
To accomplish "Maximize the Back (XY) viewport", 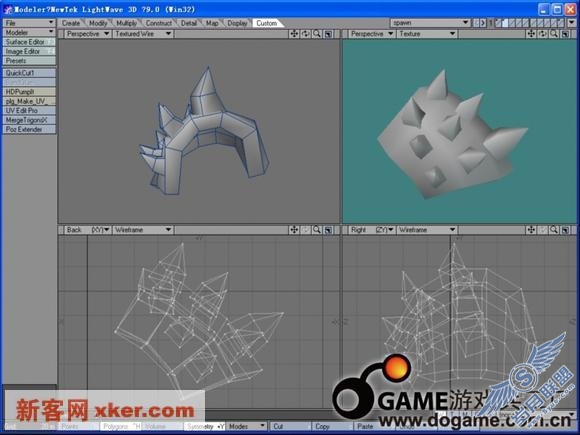I will click(x=328, y=230).
